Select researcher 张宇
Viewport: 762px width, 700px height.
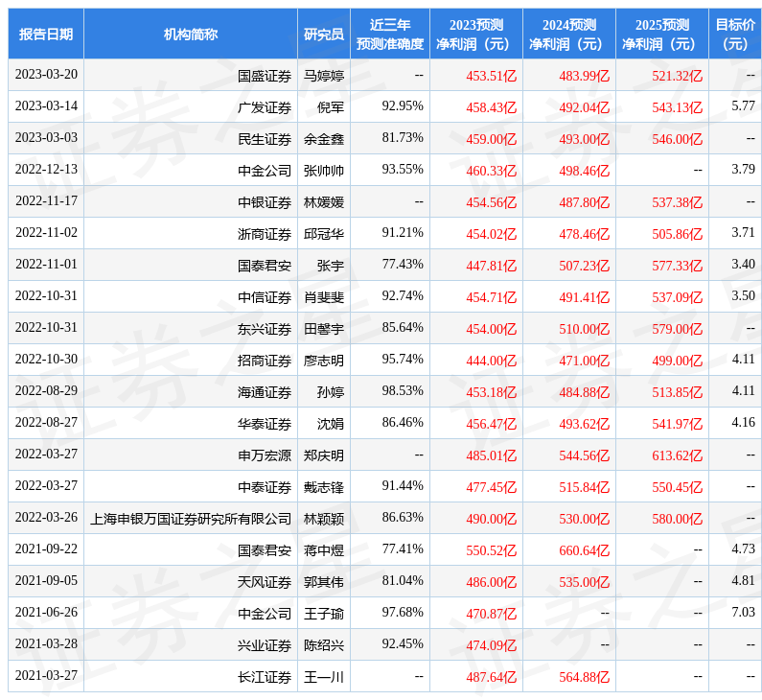331,266
